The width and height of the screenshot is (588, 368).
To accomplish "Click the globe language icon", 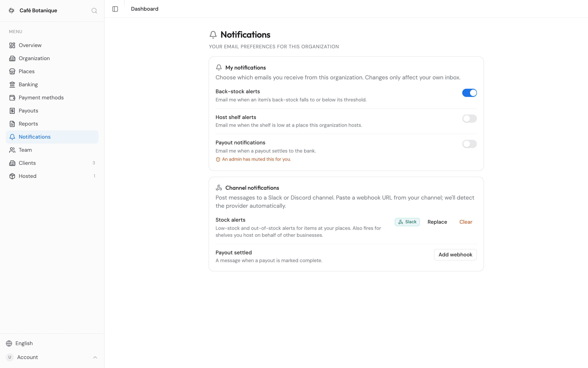I will [x=9, y=343].
